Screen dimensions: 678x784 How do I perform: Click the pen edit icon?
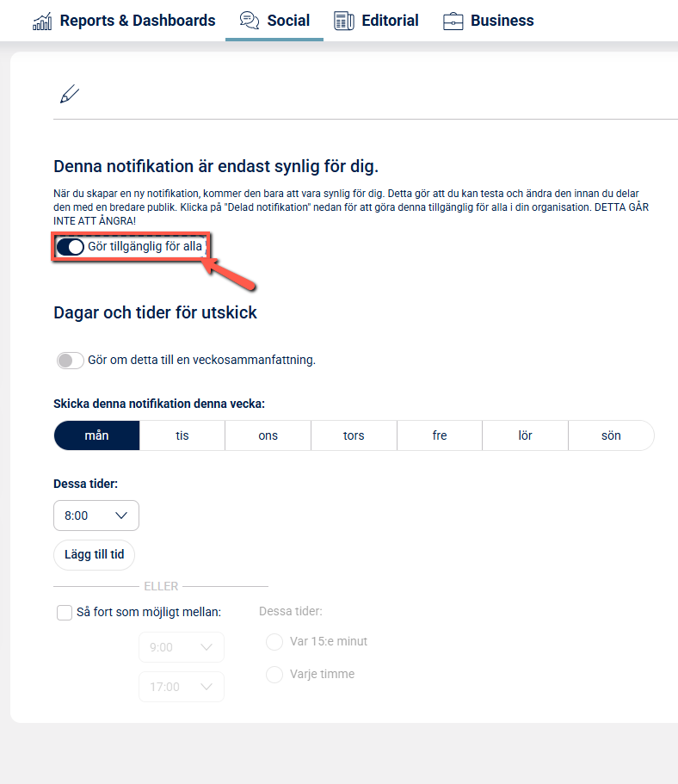(70, 95)
